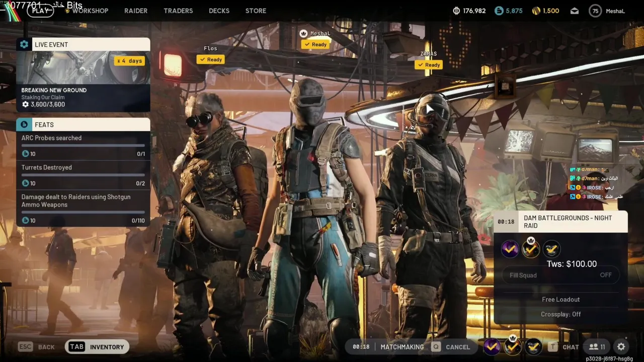This screenshot has width=644, height=362.
Task: Click the bottom bar 00:18 matchmaking timer
Action: point(361,347)
